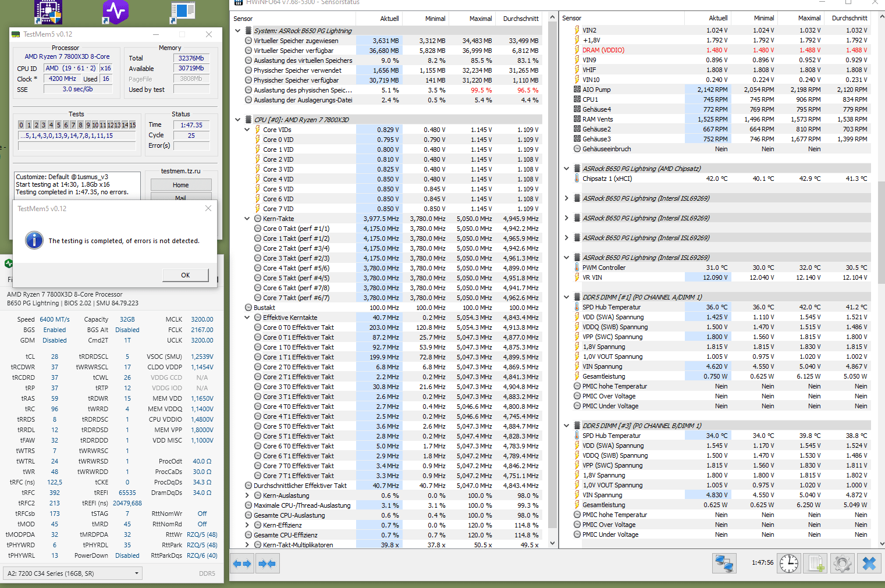Collapse the Effektive Kerntakte subtree
This screenshot has width=885, height=588.
tap(247, 318)
